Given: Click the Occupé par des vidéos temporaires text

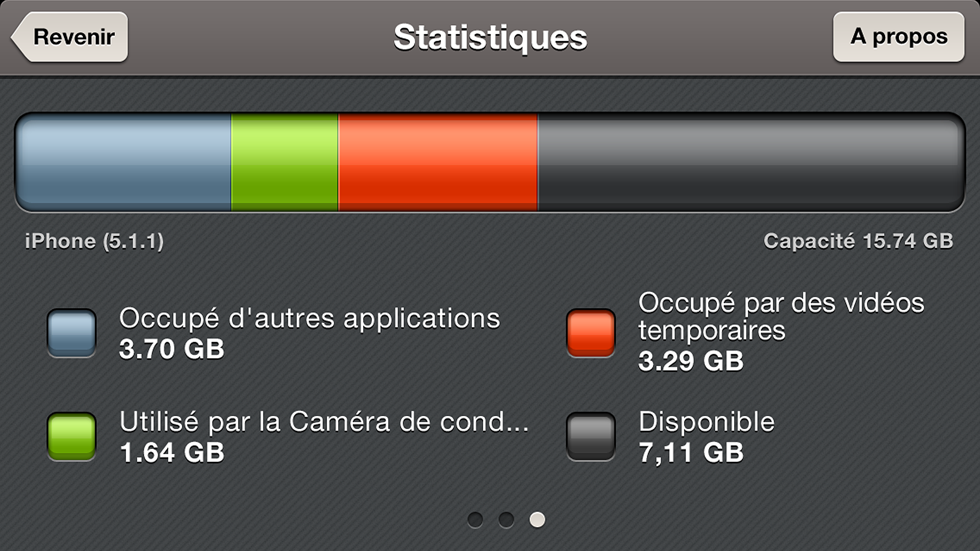Looking at the screenshot, I should pos(781,317).
